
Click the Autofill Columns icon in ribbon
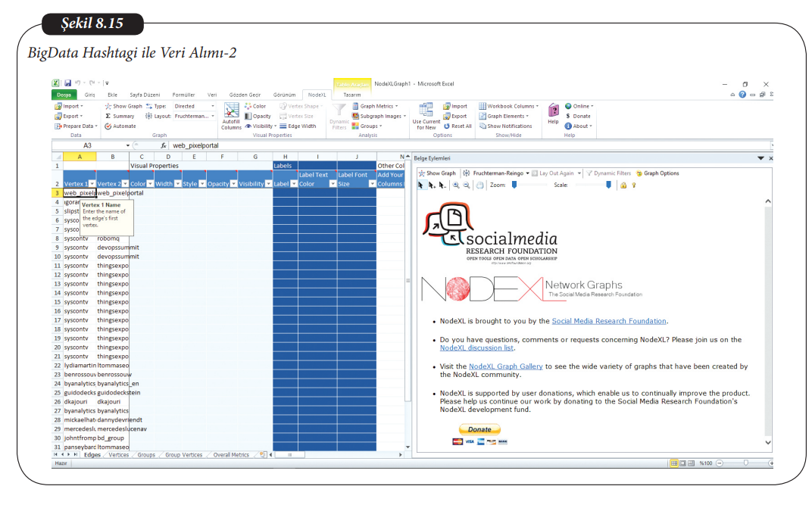click(x=231, y=114)
